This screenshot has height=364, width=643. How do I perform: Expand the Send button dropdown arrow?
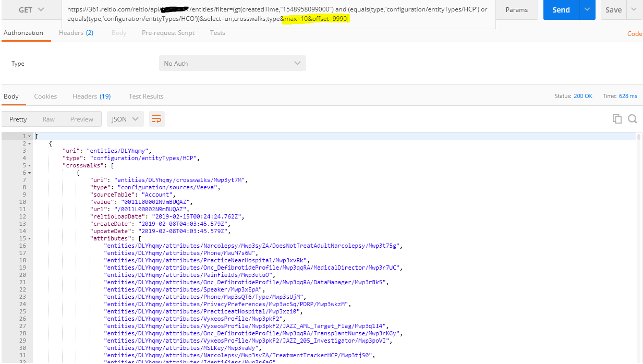click(588, 10)
